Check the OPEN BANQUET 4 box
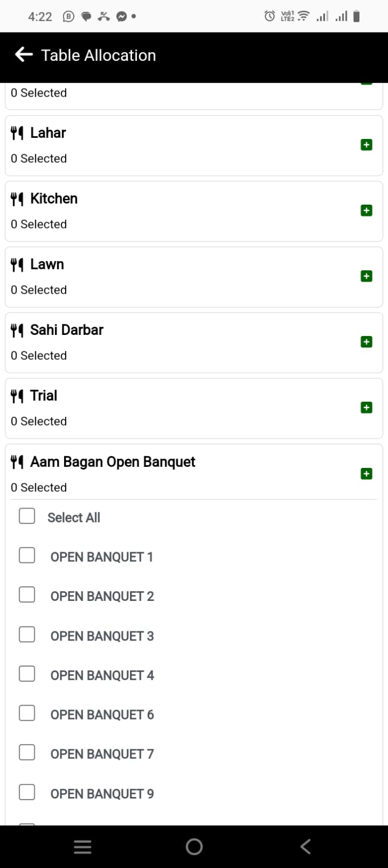This screenshot has width=388, height=868. coord(27,674)
